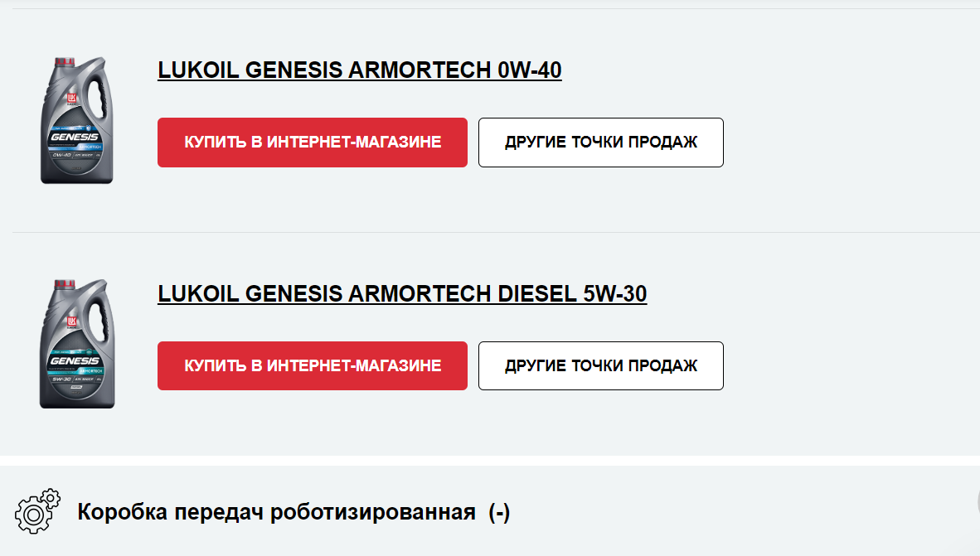Buy Armortech Diesel 5W-30 in the online store
This screenshot has width=980, height=556.
click(313, 366)
